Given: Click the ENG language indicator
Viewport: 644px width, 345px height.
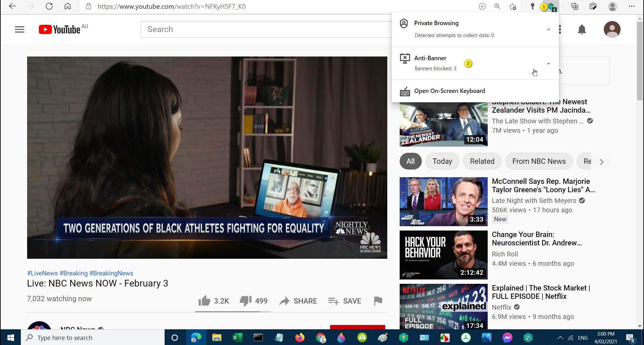Looking at the screenshot, I should click(x=583, y=338).
